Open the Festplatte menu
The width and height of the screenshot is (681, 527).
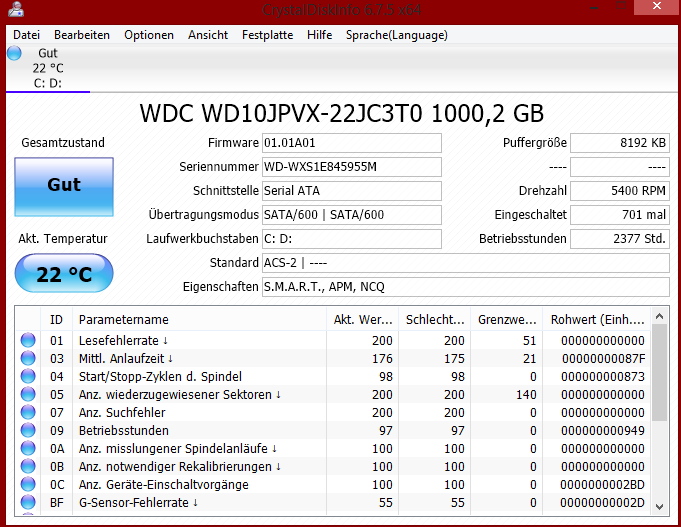tap(268, 35)
